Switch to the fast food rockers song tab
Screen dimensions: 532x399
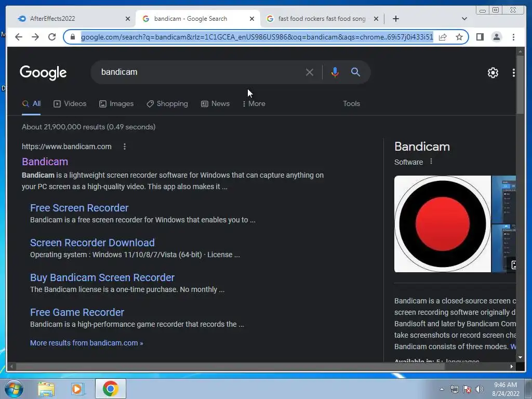[x=322, y=19]
